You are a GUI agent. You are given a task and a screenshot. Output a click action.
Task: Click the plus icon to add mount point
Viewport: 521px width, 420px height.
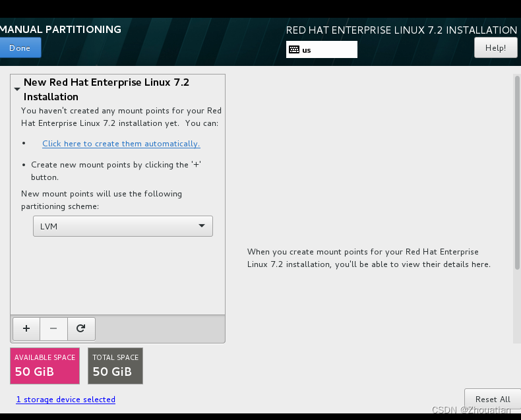pos(26,328)
